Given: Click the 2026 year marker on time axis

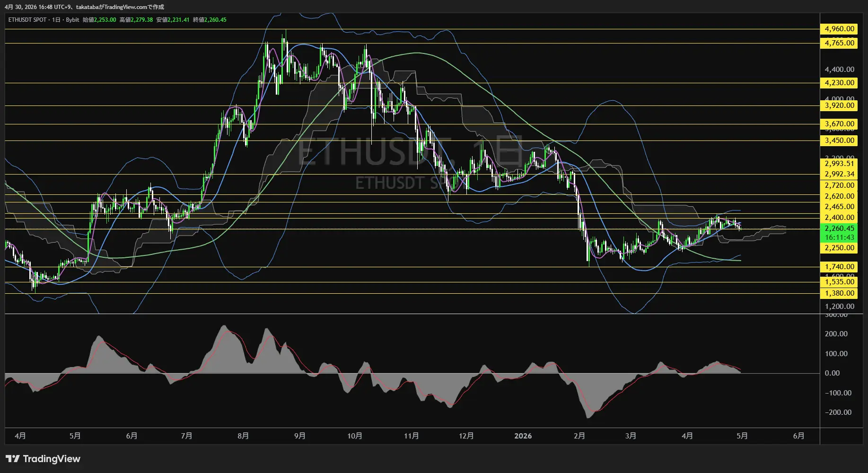Looking at the screenshot, I should coord(523,436).
